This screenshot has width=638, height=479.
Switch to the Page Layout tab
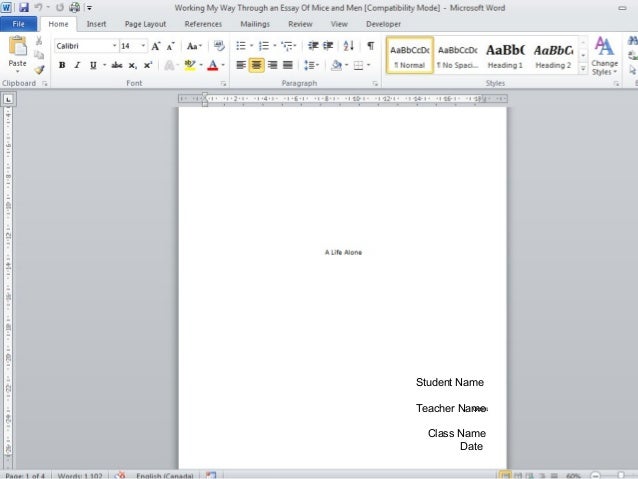point(145,23)
